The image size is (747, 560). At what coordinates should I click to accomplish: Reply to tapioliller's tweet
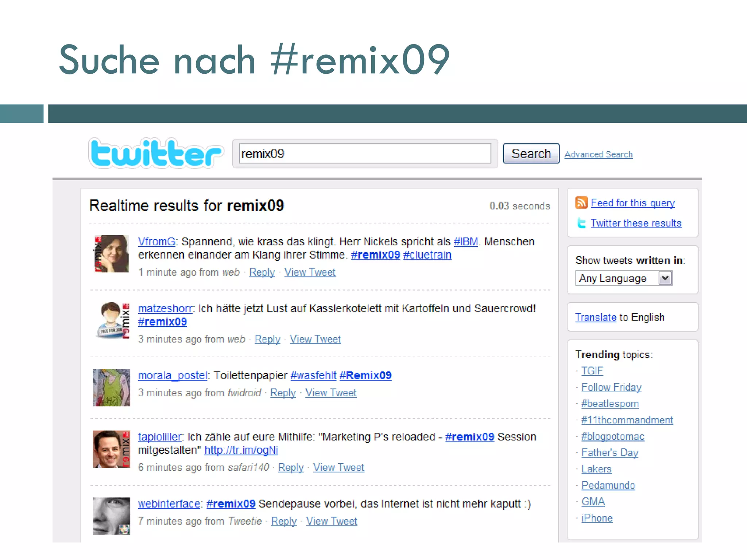291,467
